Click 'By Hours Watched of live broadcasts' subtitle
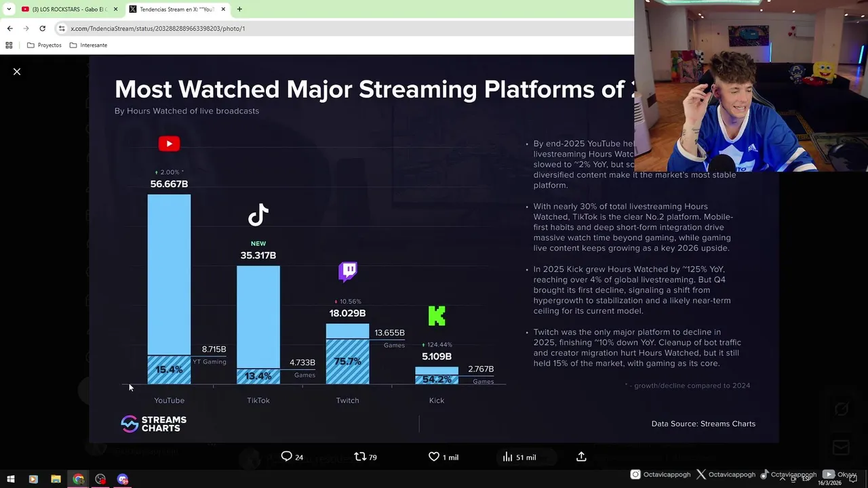The width and height of the screenshot is (868, 488). pos(186,111)
